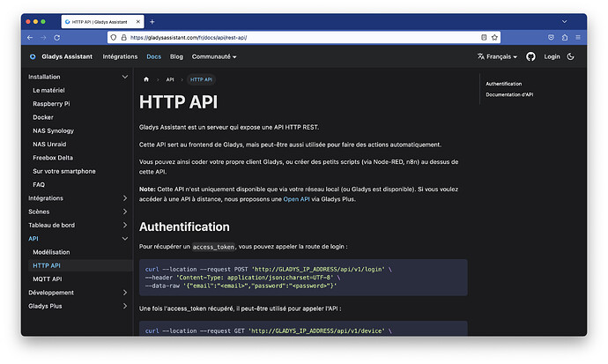The image size is (608, 364).
Task: Expand the Scènes sidebar category
Action: 125,212
